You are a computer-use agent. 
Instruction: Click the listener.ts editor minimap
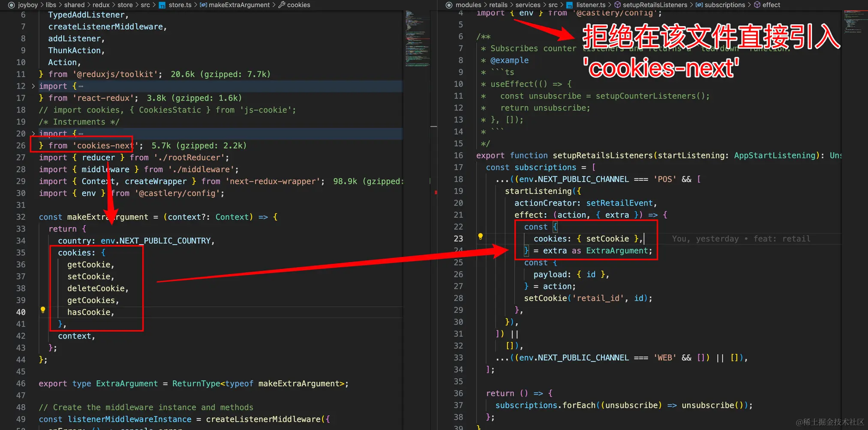click(855, 21)
